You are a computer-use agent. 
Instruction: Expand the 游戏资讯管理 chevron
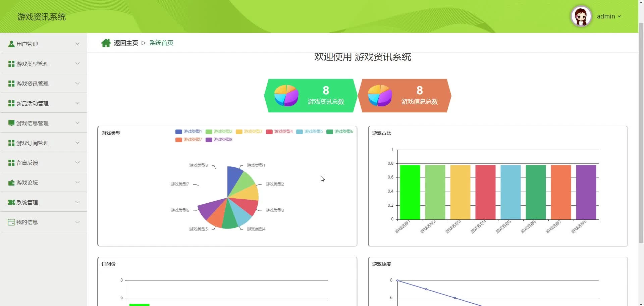point(77,83)
